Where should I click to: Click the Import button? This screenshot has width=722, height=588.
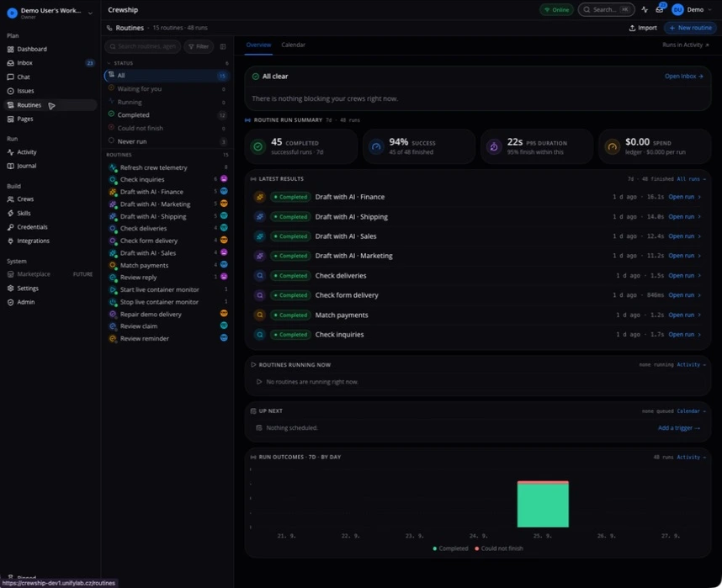click(x=643, y=28)
